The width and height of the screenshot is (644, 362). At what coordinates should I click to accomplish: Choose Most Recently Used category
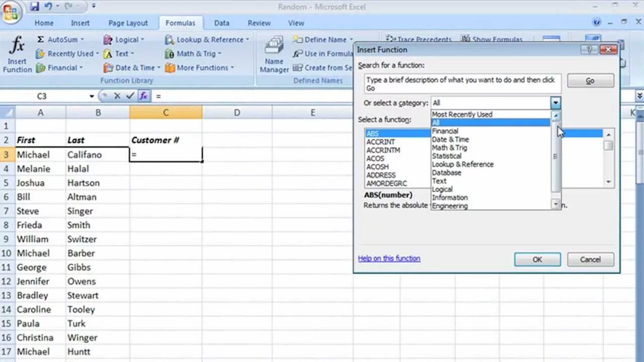point(491,114)
